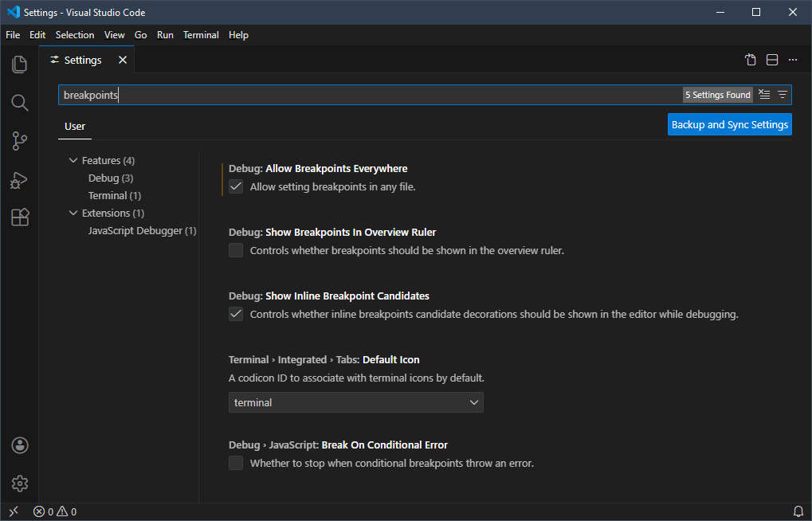Click Open Settings (JSON) icon
This screenshot has width=812, height=521.
point(751,60)
